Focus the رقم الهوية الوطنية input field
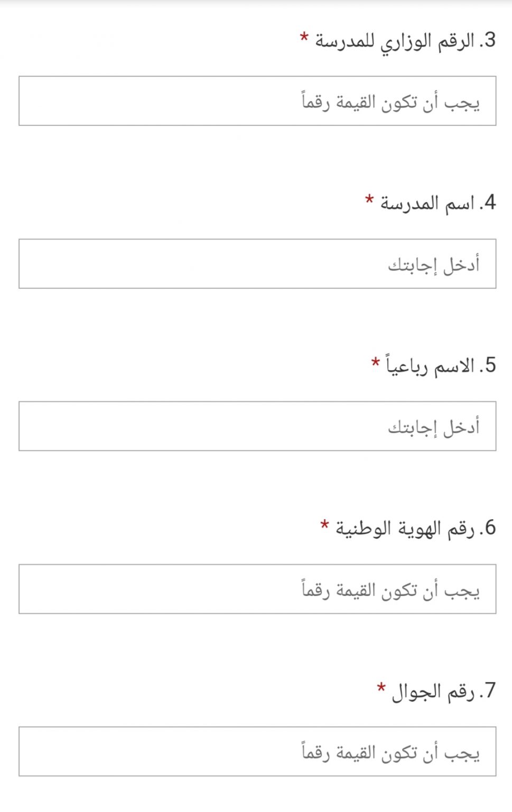This screenshot has width=512, height=812. click(257, 589)
